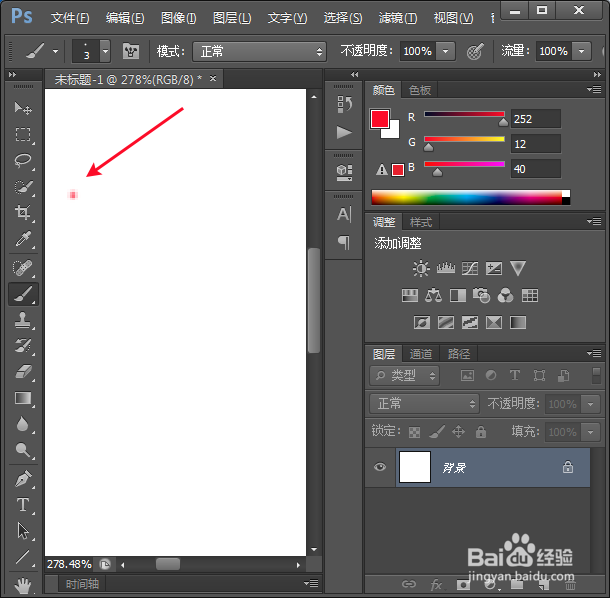Switch to the 通道 tab
The height and width of the screenshot is (598, 610).
tap(421, 354)
